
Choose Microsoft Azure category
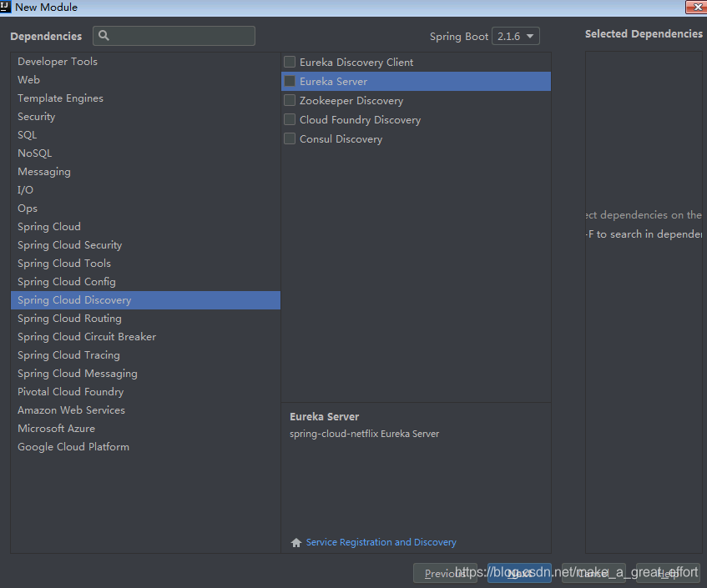click(x=145, y=429)
